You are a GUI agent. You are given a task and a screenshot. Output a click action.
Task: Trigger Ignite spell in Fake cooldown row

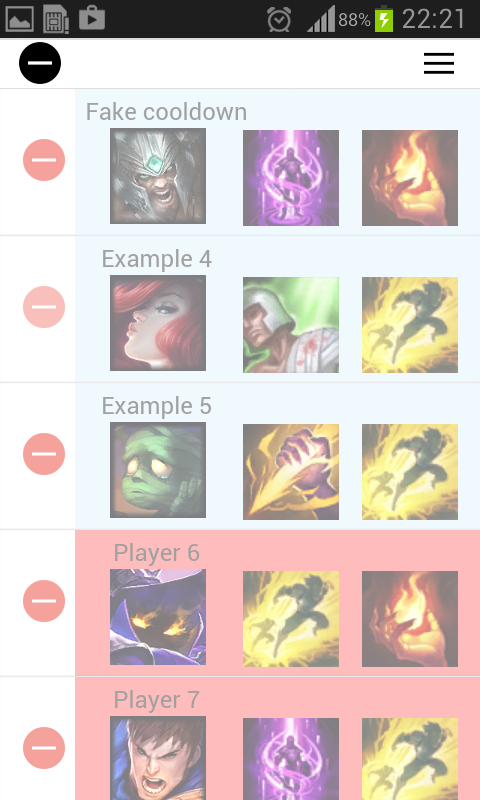click(410, 178)
